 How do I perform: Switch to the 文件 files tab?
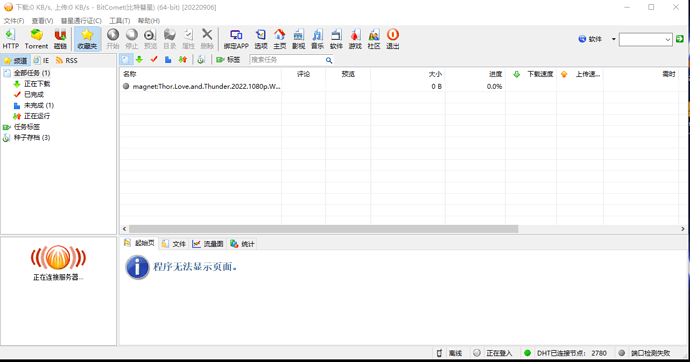[x=174, y=244]
